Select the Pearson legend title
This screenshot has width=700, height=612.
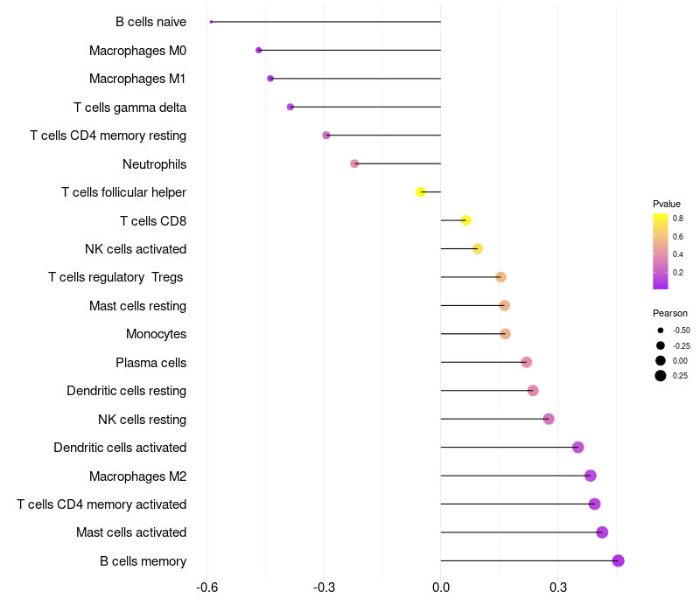click(670, 313)
